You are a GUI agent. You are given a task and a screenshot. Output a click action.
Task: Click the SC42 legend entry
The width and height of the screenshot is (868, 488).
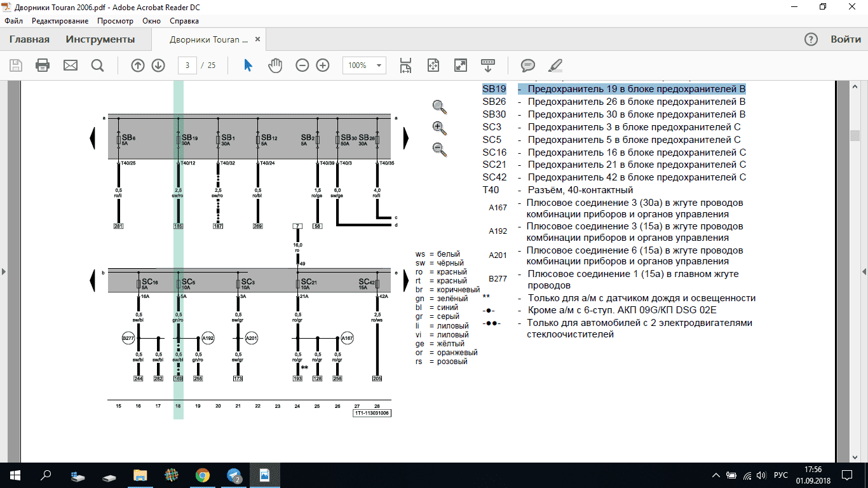pos(614,177)
